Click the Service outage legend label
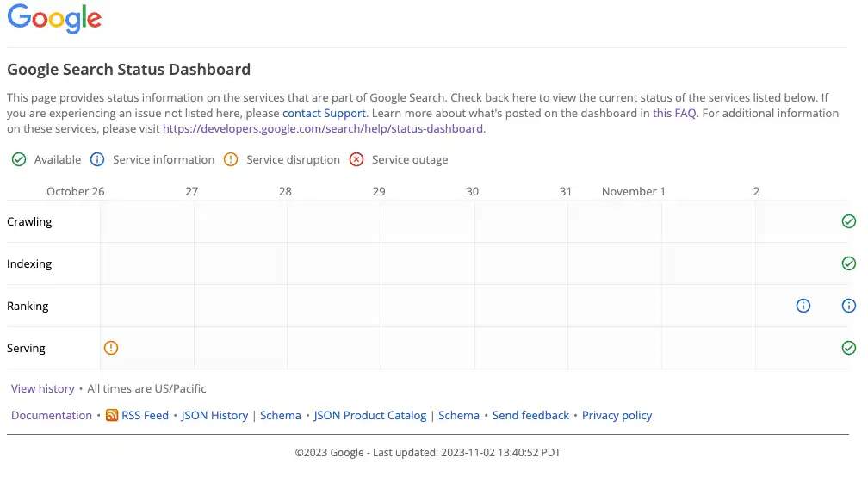Viewport: 868px width, 477px height. 410,160
